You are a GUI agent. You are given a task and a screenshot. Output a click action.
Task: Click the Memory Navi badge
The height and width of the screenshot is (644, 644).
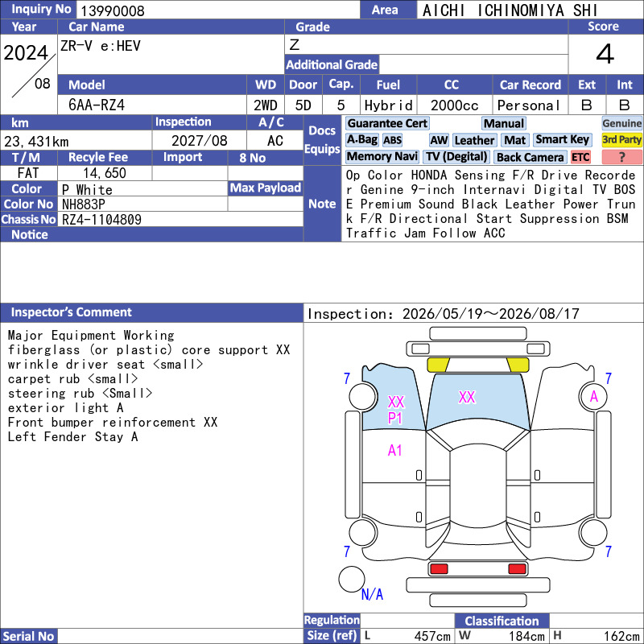[x=382, y=157]
